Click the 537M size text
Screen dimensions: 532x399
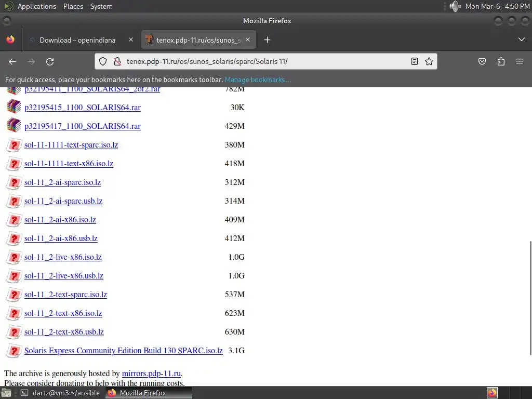pyautogui.click(x=234, y=294)
